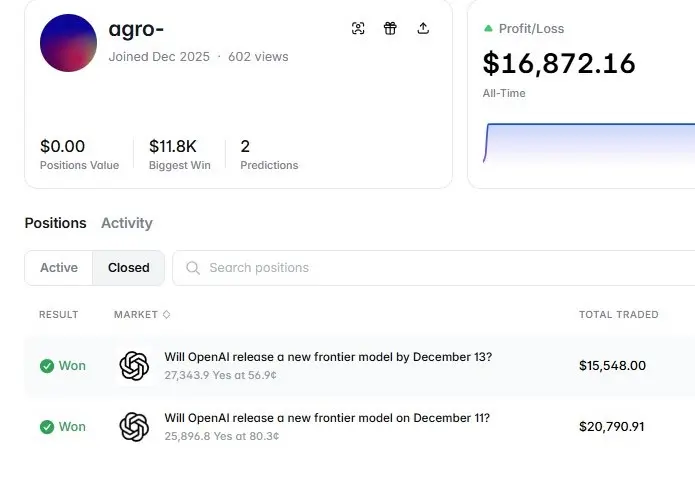Click agro- gradient profile avatar
Image resolution: width=695 pixels, height=490 pixels.
point(68,43)
